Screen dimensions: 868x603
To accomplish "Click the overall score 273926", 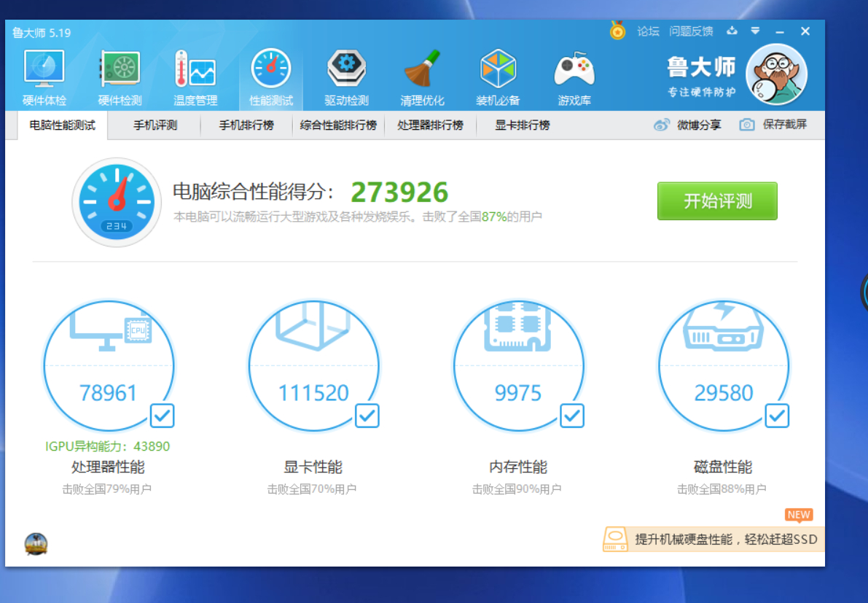I will 399,192.
